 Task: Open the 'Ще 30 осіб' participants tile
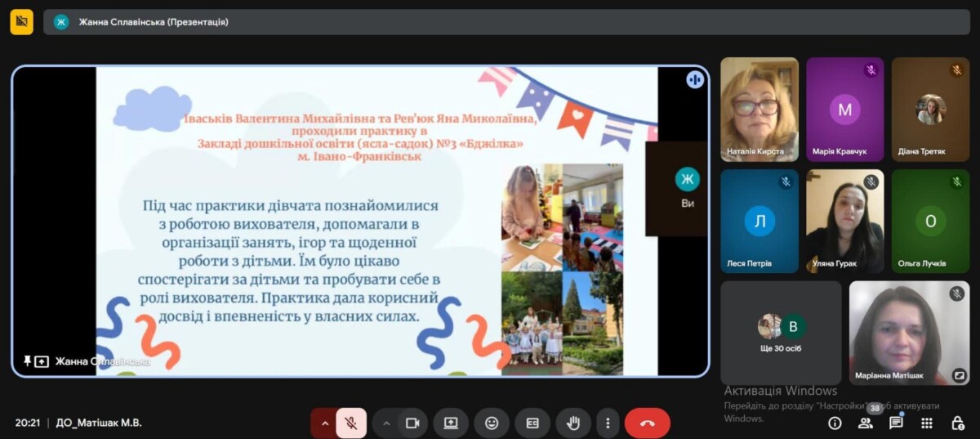(x=781, y=332)
